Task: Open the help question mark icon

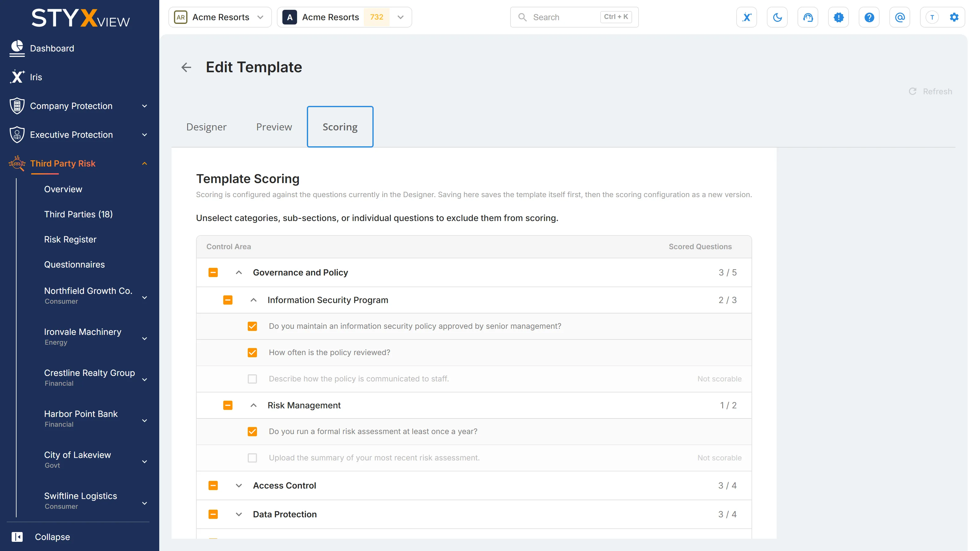Action: [x=869, y=17]
